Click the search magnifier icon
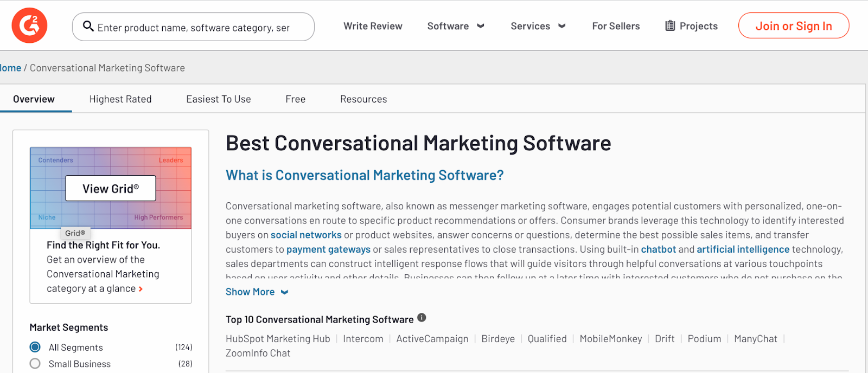This screenshot has width=868, height=373. point(88,26)
